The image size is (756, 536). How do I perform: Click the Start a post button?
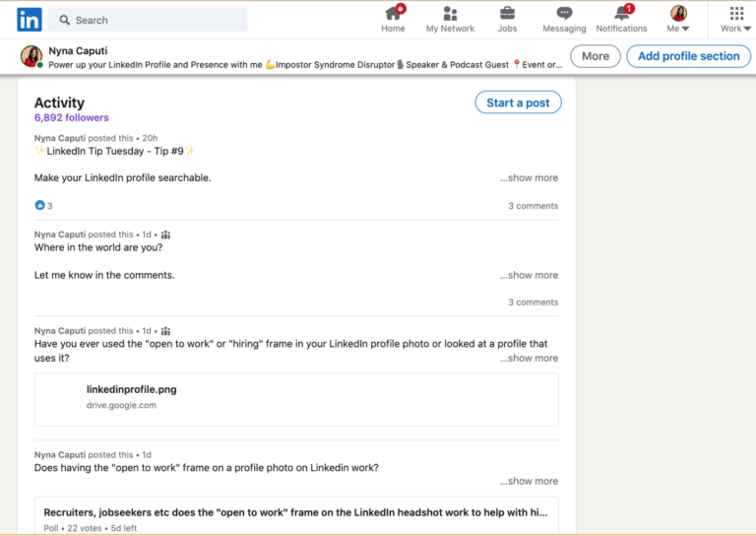click(x=519, y=102)
